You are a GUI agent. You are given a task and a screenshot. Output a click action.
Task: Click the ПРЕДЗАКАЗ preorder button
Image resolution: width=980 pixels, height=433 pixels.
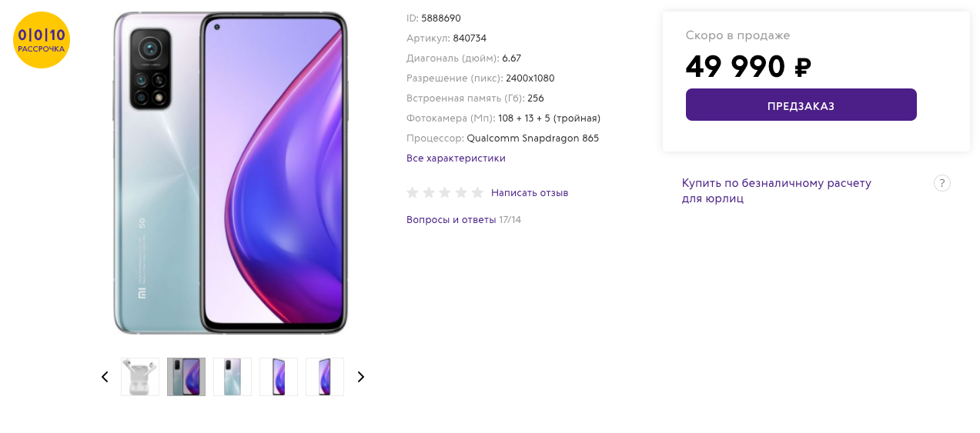pos(801,105)
